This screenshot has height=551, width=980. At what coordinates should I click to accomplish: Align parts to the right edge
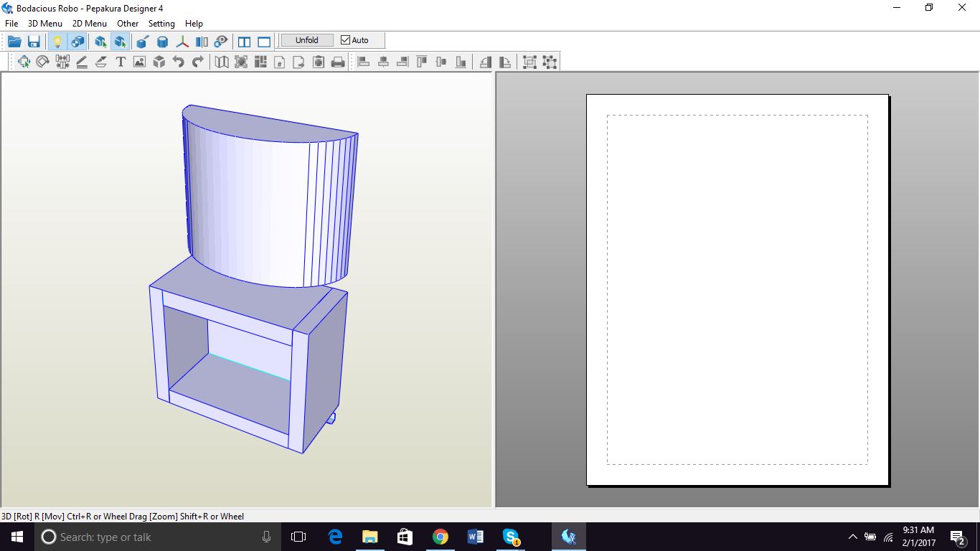tap(402, 62)
